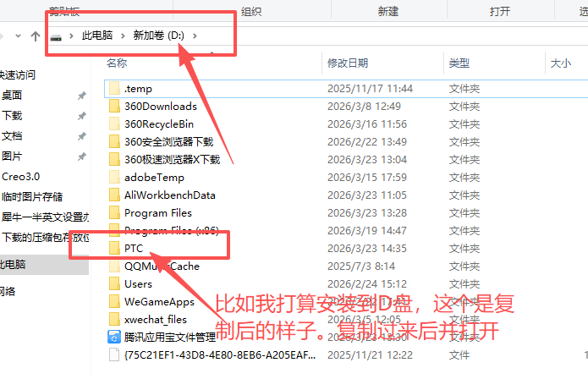Image resolution: width=588 pixels, height=379 pixels.
Task: Select the Users folder icon
Action: [x=114, y=283]
